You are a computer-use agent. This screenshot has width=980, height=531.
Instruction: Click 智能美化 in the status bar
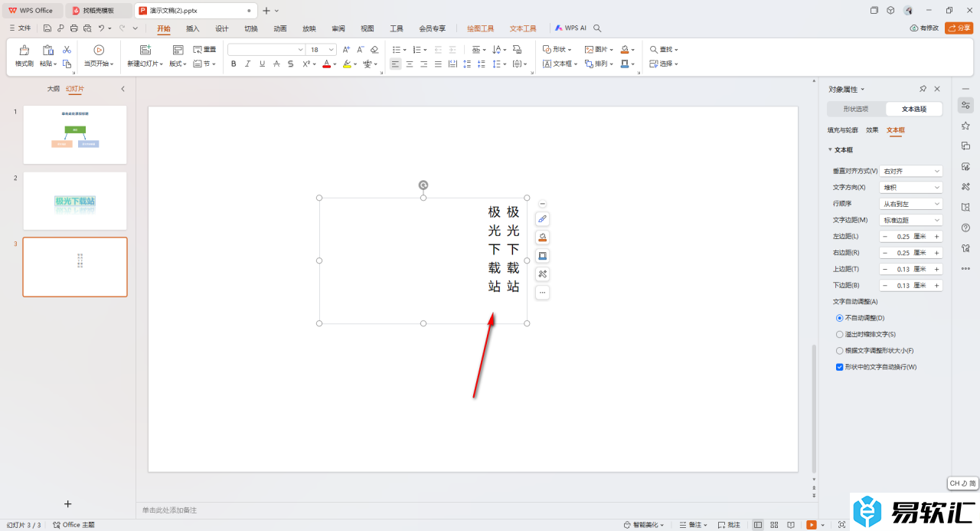(x=645, y=525)
